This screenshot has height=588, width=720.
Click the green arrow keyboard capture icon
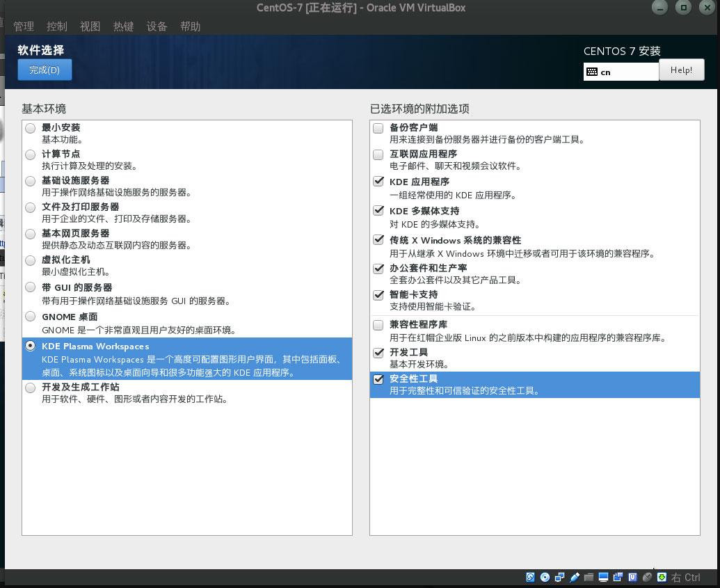(662, 578)
